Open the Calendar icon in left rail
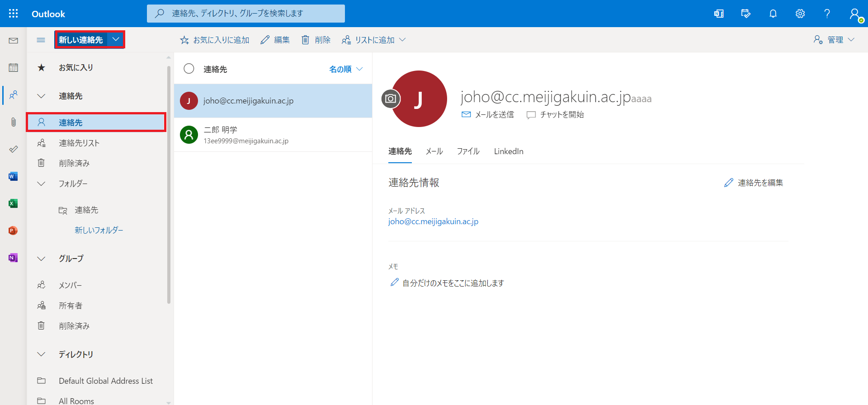This screenshot has width=868, height=405. (x=13, y=68)
